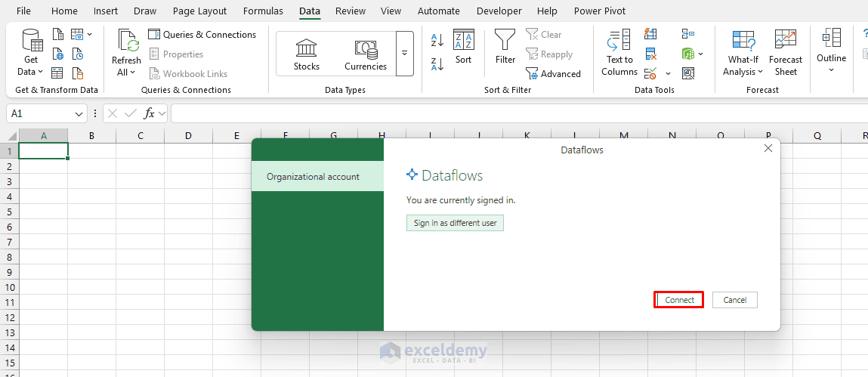Viewport: 868px width, 377px height.
Task: Select the Stocks data type
Action: [307, 55]
